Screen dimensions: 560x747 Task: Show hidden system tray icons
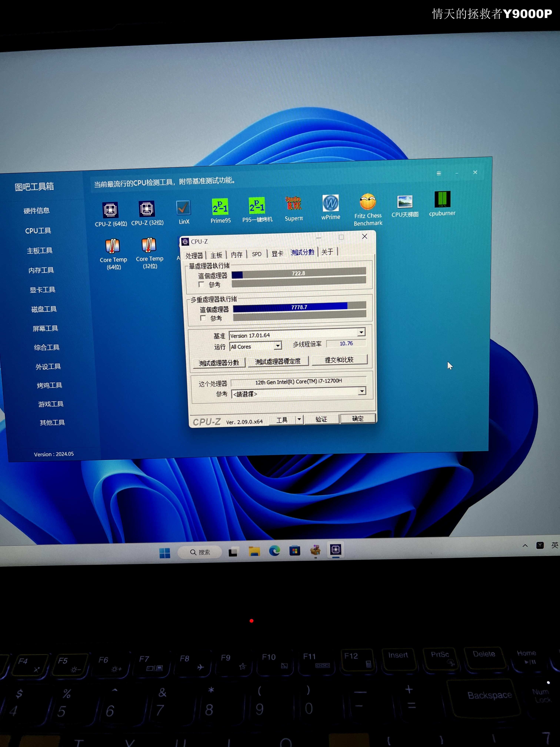pos(525,545)
